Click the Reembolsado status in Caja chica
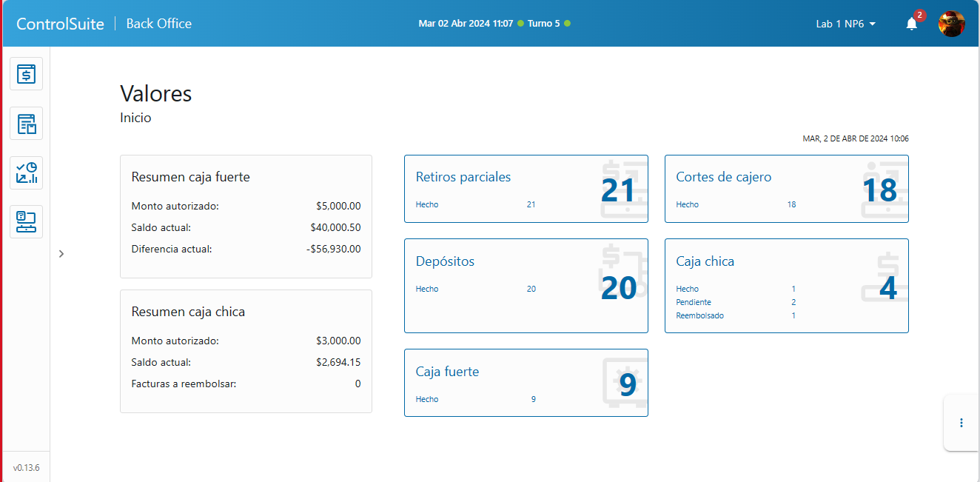 point(699,315)
